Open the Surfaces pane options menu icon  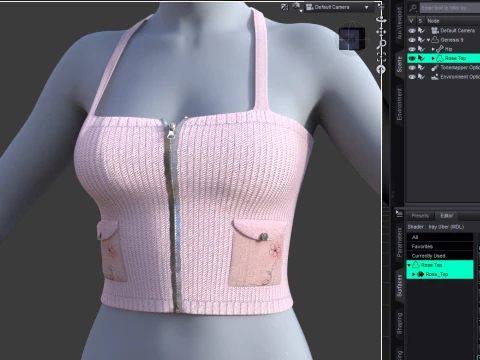tap(399, 214)
